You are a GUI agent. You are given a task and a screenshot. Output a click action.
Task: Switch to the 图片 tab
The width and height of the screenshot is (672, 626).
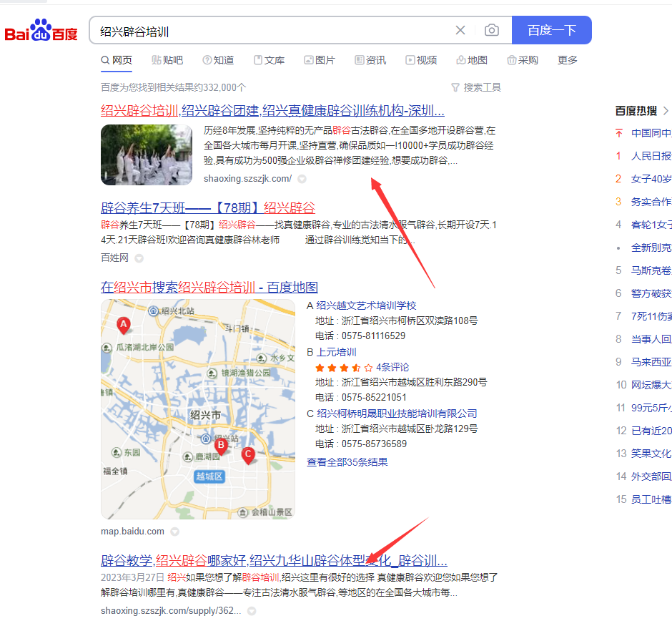(320, 60)
